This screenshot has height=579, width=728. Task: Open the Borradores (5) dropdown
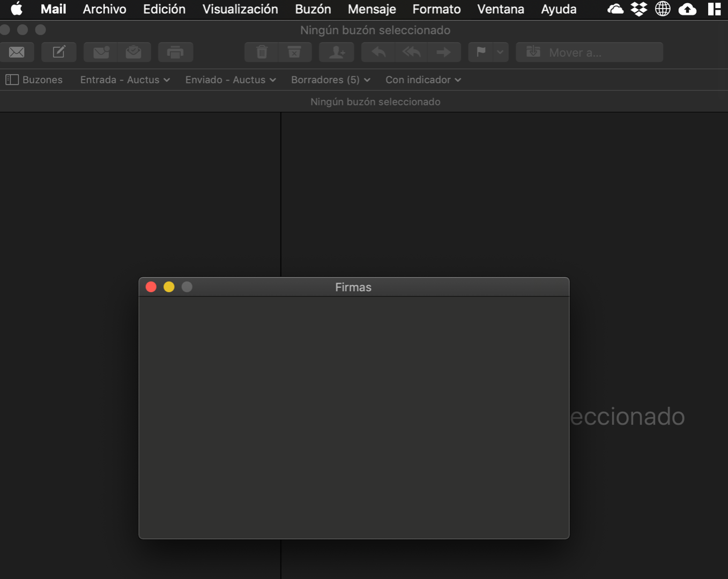pos(330,80)
